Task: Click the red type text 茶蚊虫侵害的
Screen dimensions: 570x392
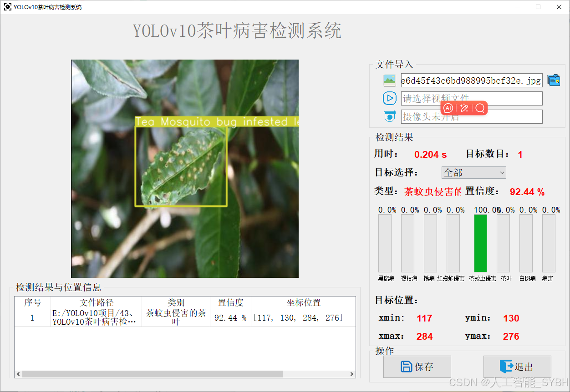Action: coord(433,192)
